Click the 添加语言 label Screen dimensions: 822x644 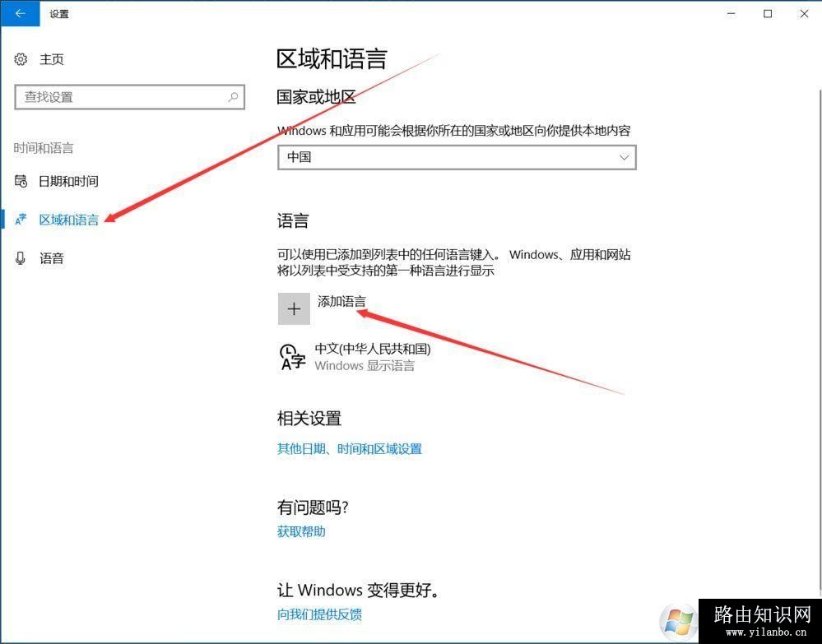(x=341, y=301)
